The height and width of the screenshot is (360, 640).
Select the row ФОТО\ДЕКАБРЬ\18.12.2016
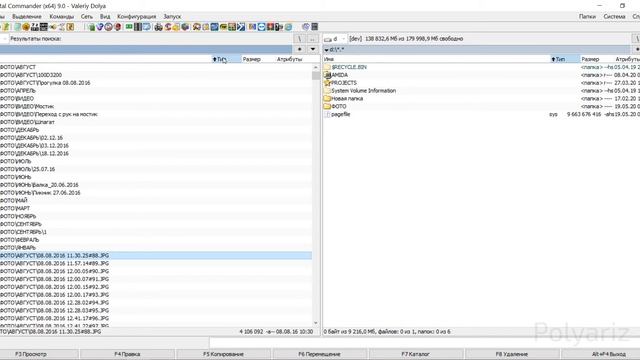point(156,153)
